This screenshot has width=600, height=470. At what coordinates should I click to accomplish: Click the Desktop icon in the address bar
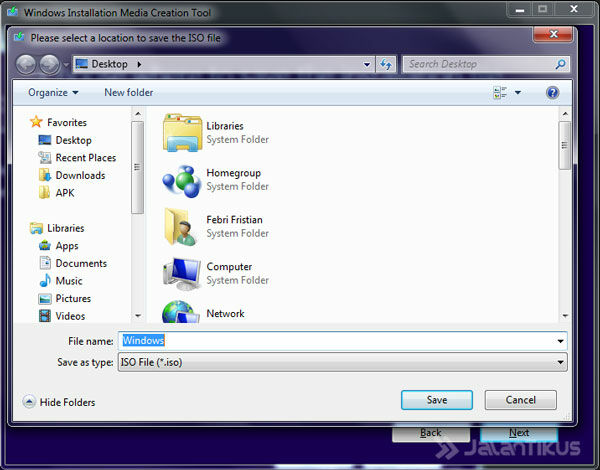pyautogui.click(x=82, y=64)
